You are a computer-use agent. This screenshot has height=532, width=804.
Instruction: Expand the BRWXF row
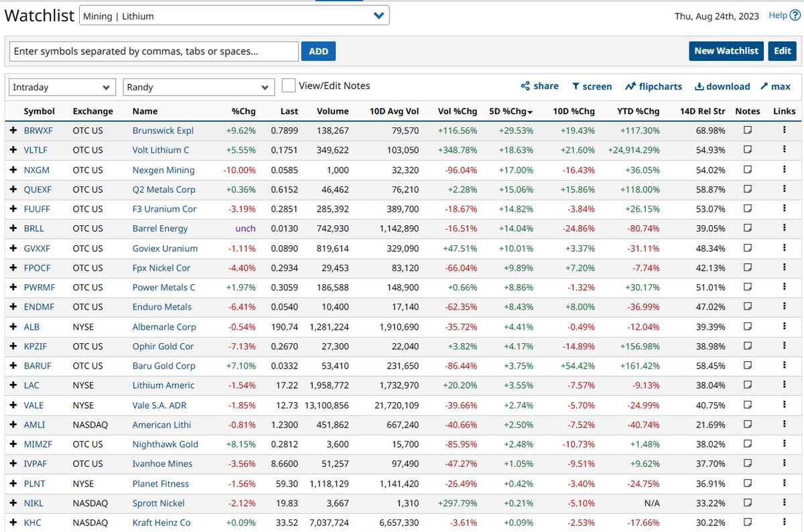point(13,131)
